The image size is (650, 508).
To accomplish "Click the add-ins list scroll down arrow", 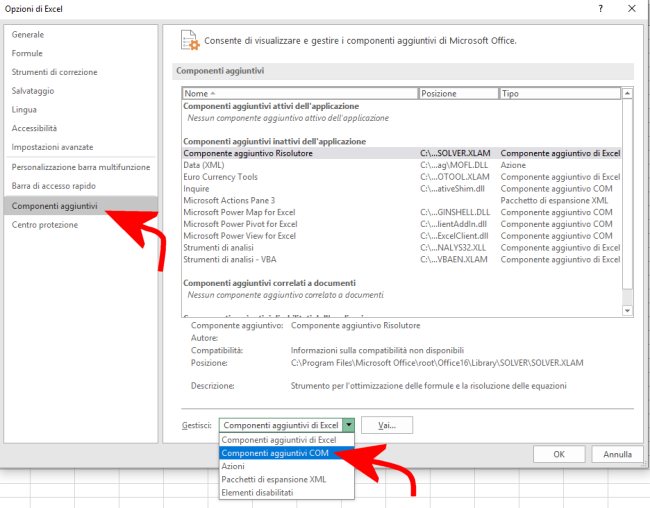I will 627,311.
